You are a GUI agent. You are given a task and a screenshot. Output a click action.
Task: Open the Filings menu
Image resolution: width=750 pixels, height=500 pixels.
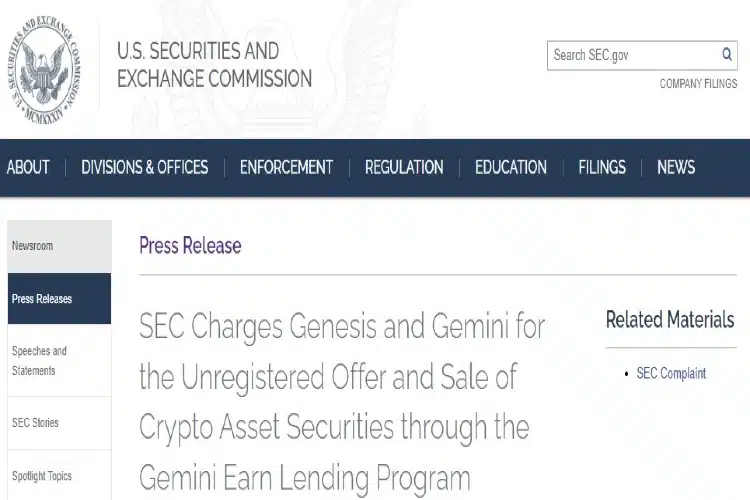(602, 167)
